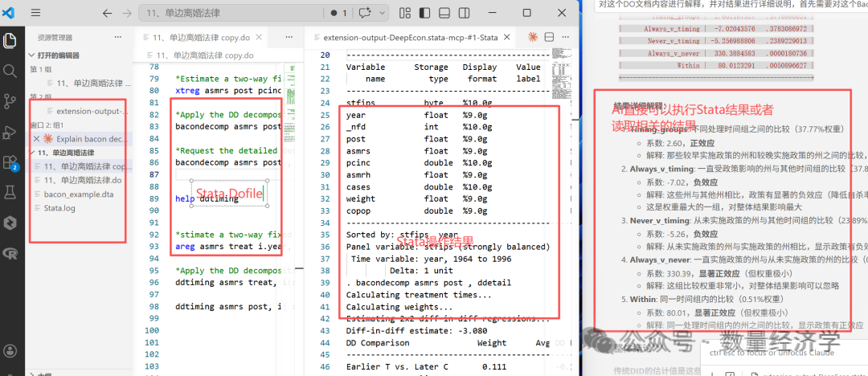Open the Explorer view in activity bar
This screenshot has height=376, width=868.
tap(10, 40)
